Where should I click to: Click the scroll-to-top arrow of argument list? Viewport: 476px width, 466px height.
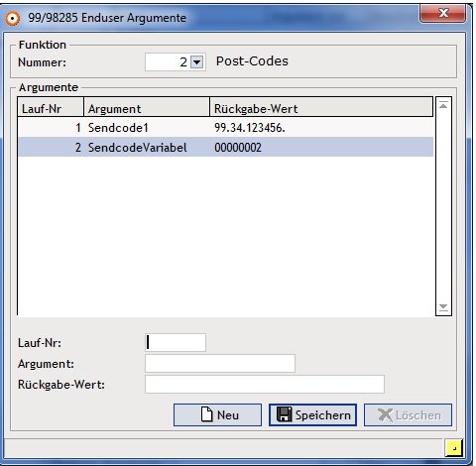(443, 105)
